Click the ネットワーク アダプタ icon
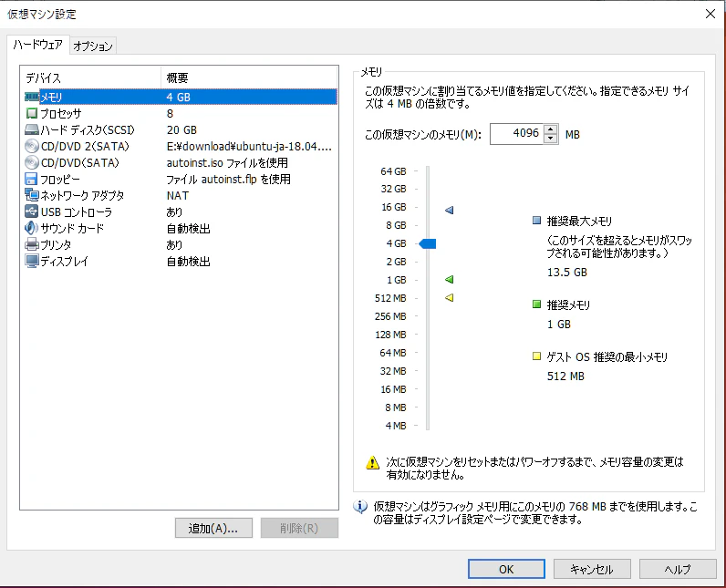This screenshot has height=588, width=726. point(32,195)
